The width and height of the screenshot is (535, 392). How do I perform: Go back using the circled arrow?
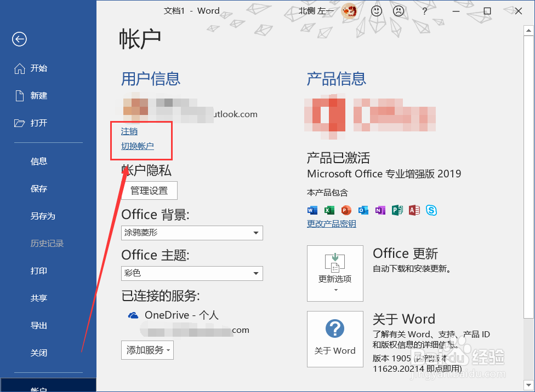(x=19, y=39)
